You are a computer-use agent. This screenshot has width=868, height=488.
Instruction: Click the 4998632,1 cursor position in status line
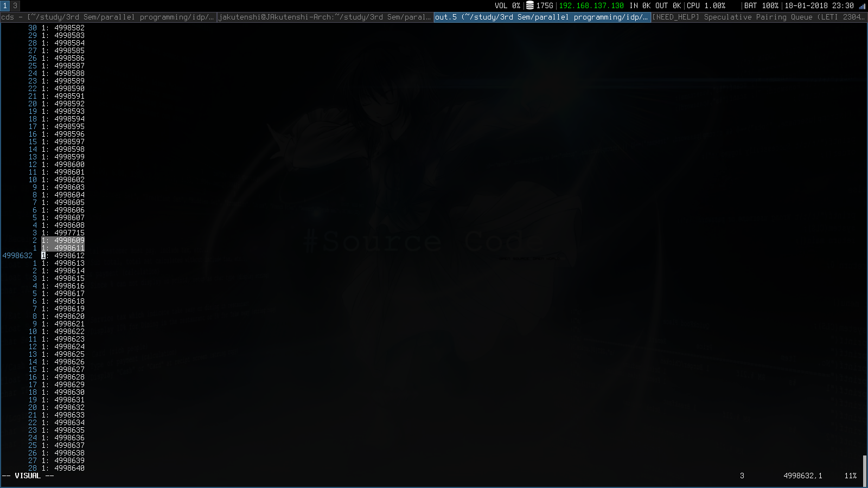point(803,476)
